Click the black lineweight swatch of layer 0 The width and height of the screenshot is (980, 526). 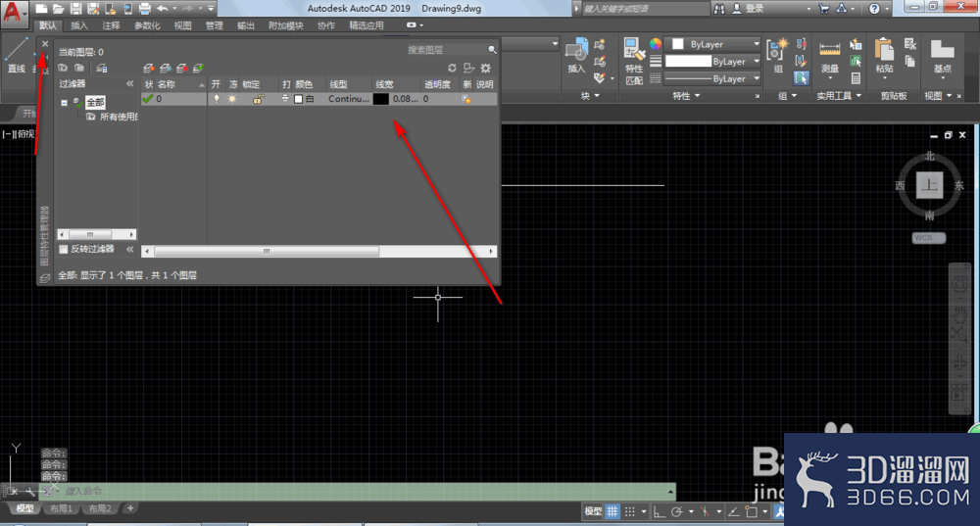tap(380, 99)
